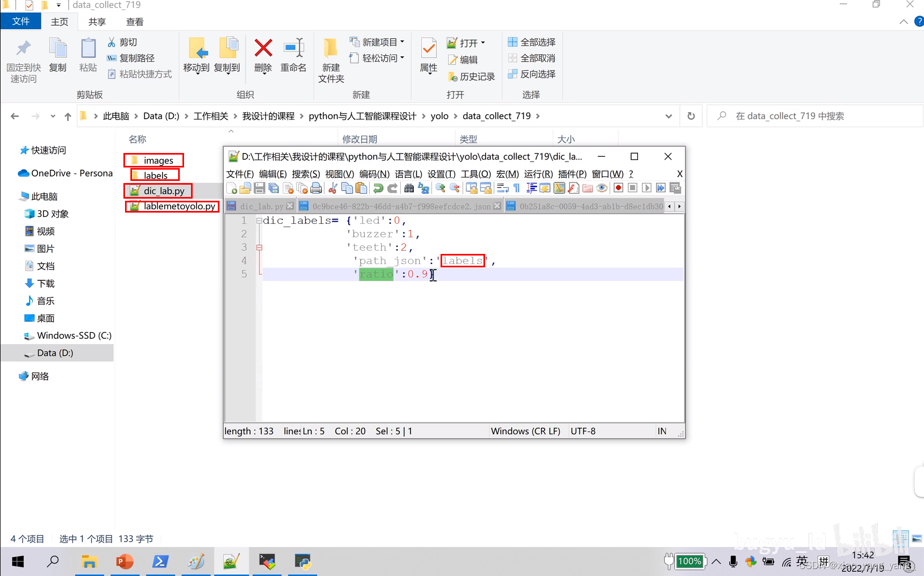Viewport: 924px width, 576px height.
Task: Toggle word wrap on the toolbar
Action: [x=502, y=188]
